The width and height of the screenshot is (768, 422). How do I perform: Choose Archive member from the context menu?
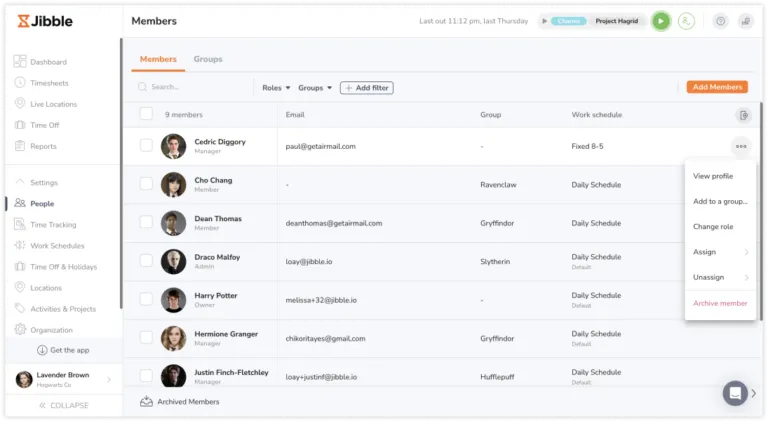tap(720, 303)
